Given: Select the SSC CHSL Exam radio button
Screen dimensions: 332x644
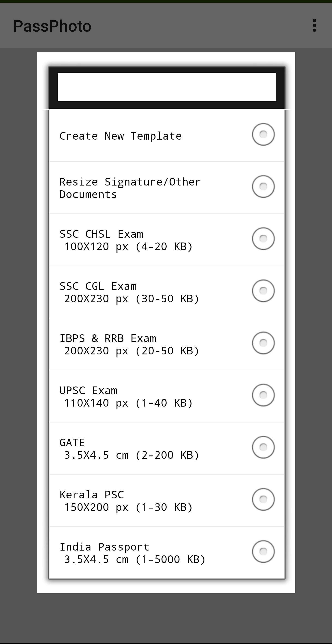Looking at the screenshot, I should pyautogui.click(x=263, y=239).
